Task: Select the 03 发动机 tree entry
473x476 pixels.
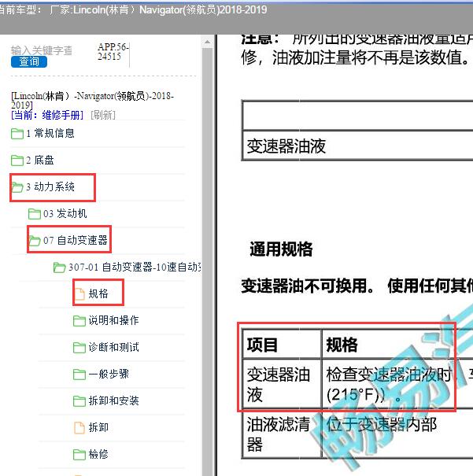Action: click(65, 213)
